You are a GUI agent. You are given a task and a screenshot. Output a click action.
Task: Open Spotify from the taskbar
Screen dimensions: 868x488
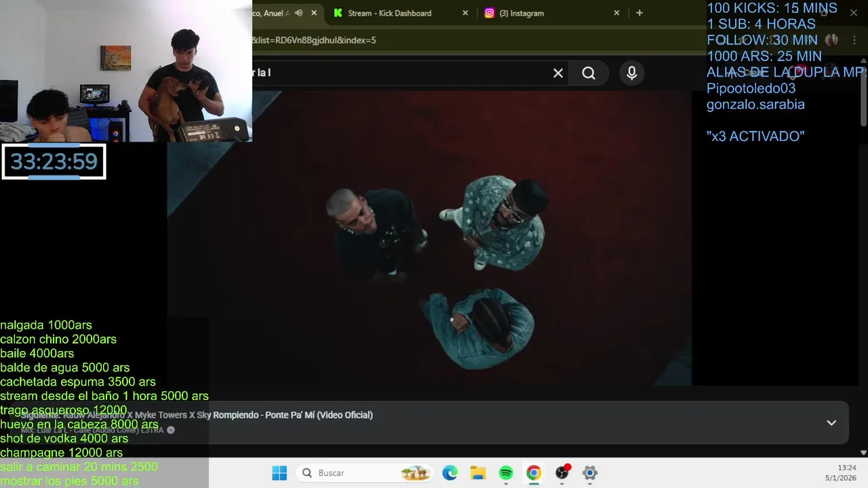tap(506, 473)
